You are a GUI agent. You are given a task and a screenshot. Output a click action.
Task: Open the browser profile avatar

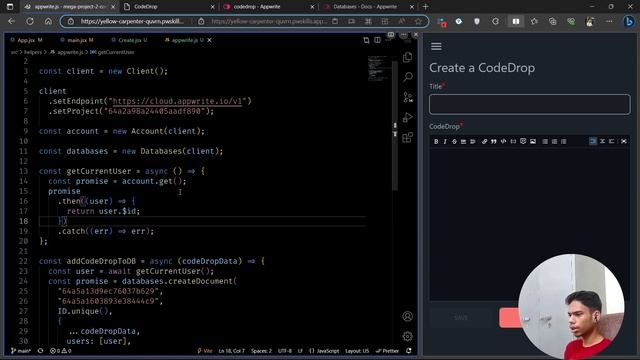[590, 21]
